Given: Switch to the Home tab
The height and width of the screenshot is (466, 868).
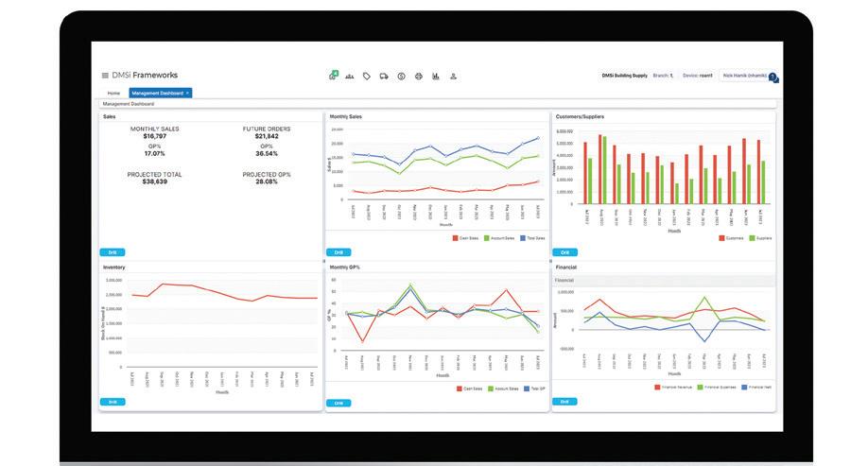Looking at the screenshot, I should [x=113, y=93].
